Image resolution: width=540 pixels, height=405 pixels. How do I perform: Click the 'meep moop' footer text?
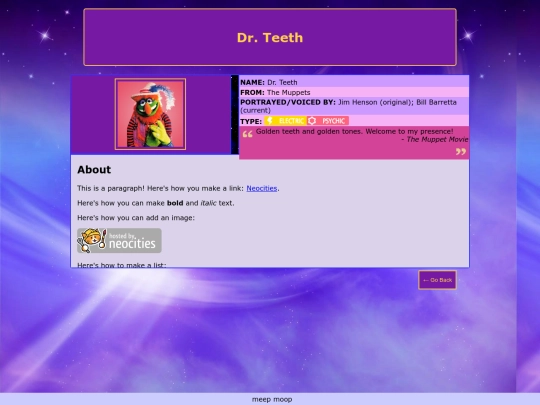tap(272, 399)
